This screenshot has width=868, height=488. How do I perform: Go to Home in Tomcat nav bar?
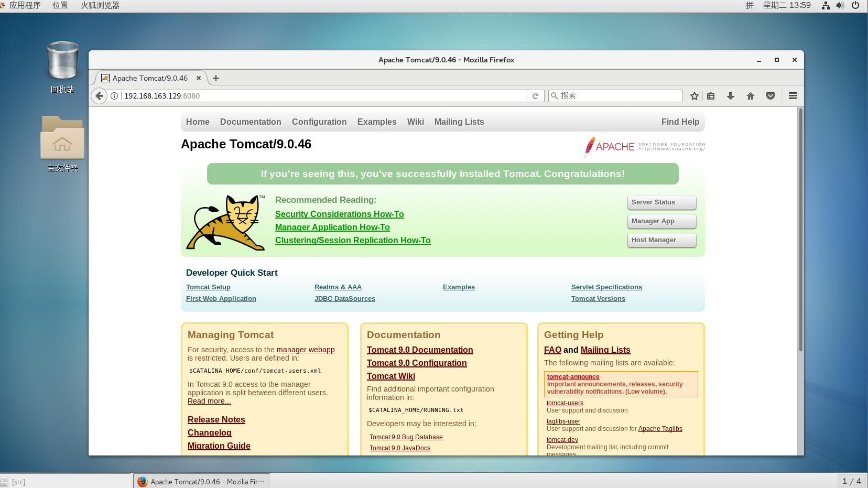198,122
